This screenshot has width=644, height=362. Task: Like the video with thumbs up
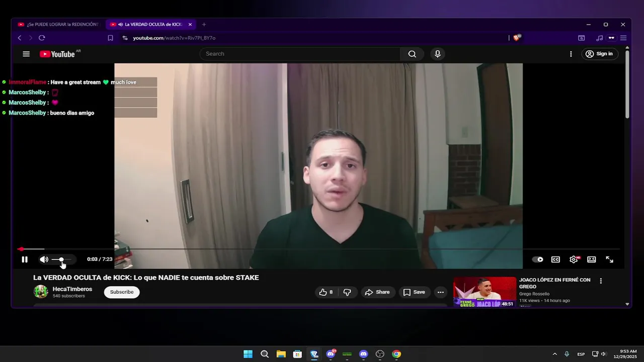pyautogui.click(x=326, y=292)
